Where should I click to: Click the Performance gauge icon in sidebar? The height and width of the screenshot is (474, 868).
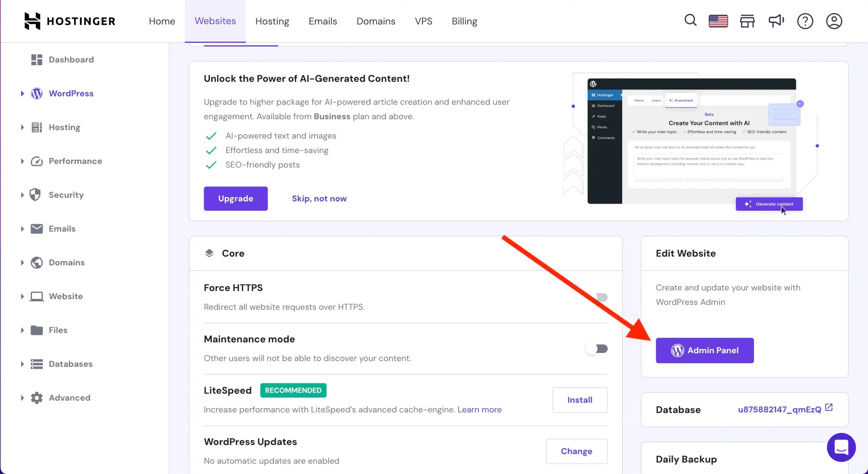(x=37, y=161)
